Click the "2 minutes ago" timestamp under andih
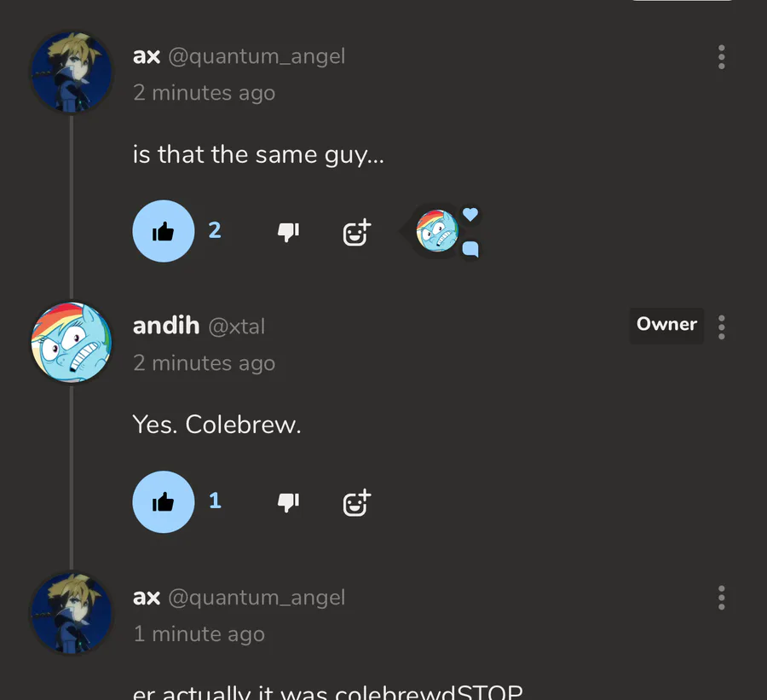The width and height of the screenshot is (767, 700). coord(205,363)
